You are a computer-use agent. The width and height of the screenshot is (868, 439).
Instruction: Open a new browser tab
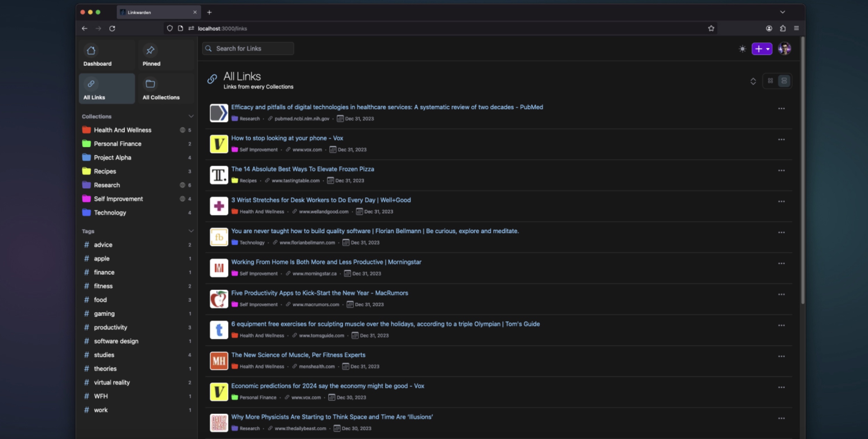209,13
